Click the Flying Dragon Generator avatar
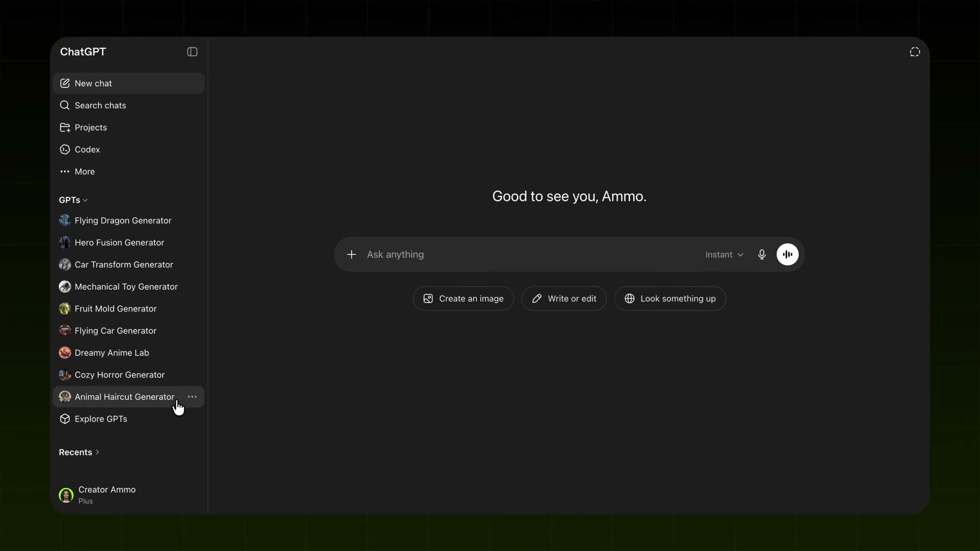980x551 pixels. click(65, 220)
